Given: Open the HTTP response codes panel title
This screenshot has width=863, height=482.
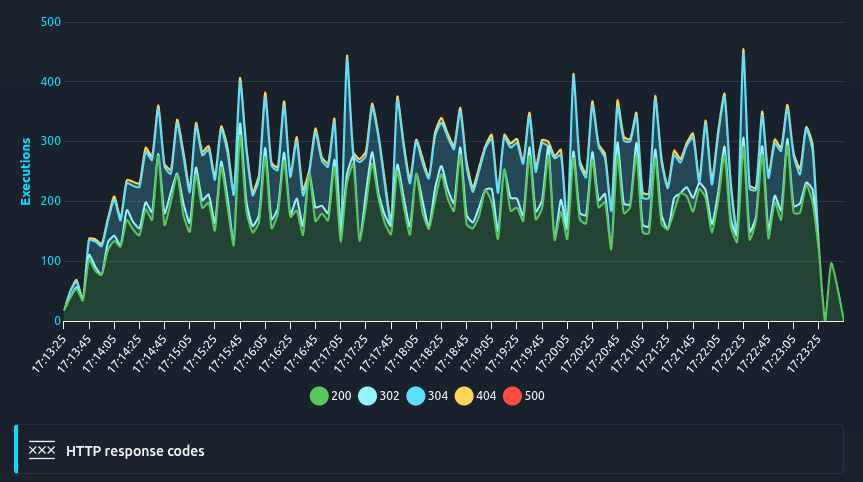Looking at the screenshot, I should point(135,451).
